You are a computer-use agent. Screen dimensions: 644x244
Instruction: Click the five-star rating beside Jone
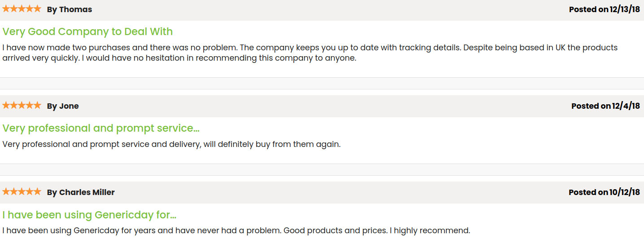coord(22,106)
